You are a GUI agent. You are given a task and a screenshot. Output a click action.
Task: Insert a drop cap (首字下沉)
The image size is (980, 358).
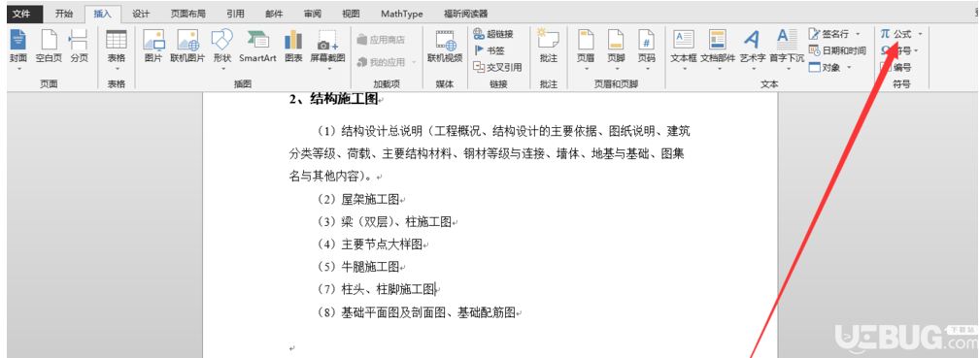pos(787,49)
